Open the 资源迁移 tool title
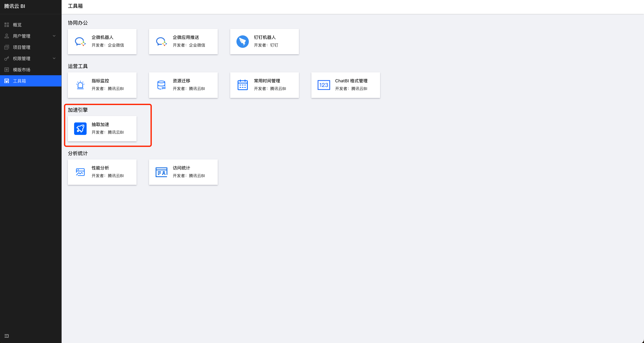The image size is (644, 343). pyautogui.click(x=182, y=81)
